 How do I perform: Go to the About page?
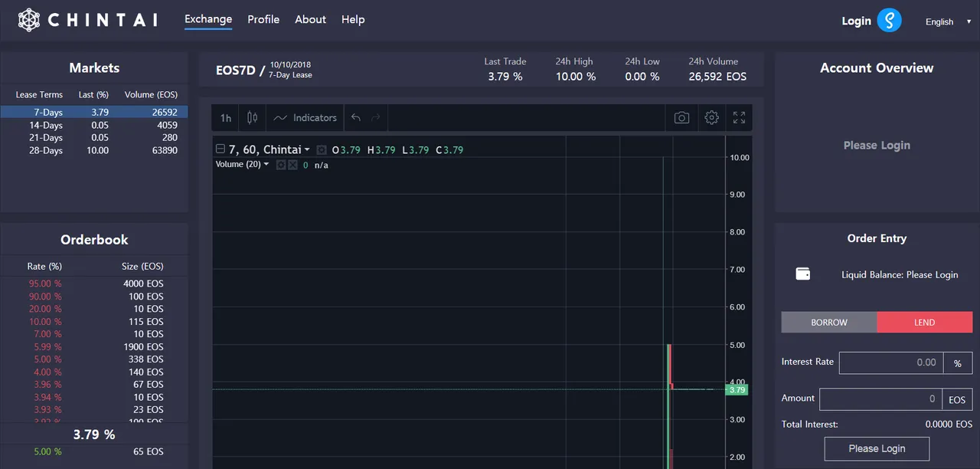tap(310, 19)
